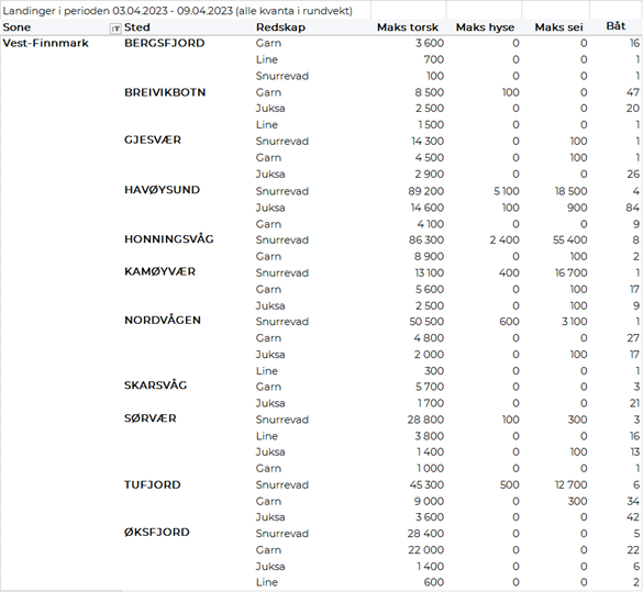Select the BERGSFJORD location cell
This screenshot has width=643, height=592.
click(x=163, y=44)
